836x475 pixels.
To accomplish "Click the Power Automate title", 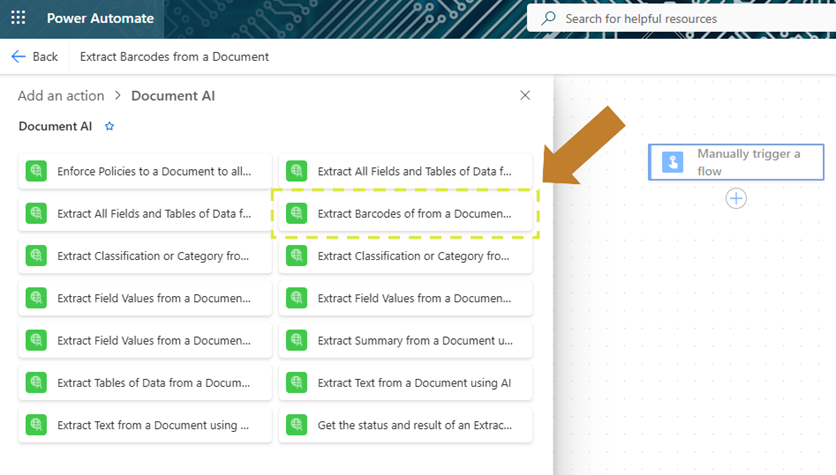I will (100, 18).
